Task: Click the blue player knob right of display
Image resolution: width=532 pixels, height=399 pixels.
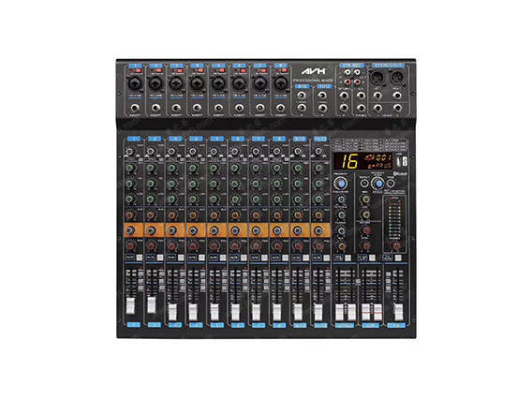Action: coord(377,184)
